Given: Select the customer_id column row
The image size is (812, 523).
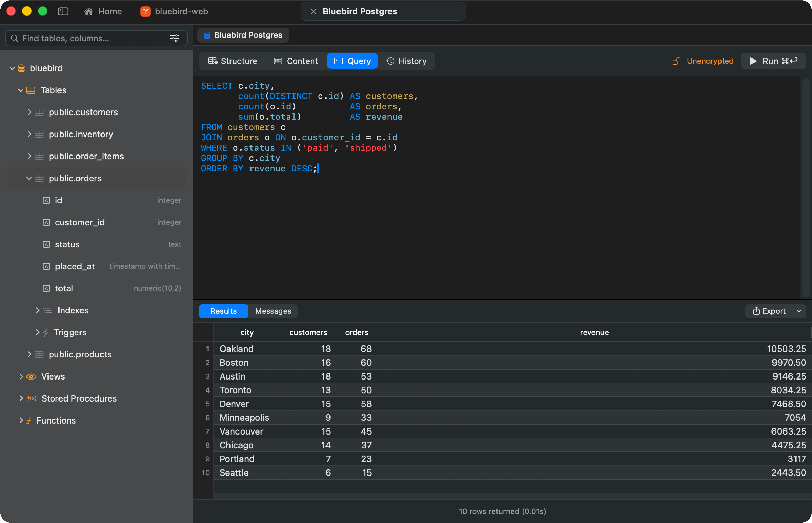Looking at the screenshot, I should (96, 222).
